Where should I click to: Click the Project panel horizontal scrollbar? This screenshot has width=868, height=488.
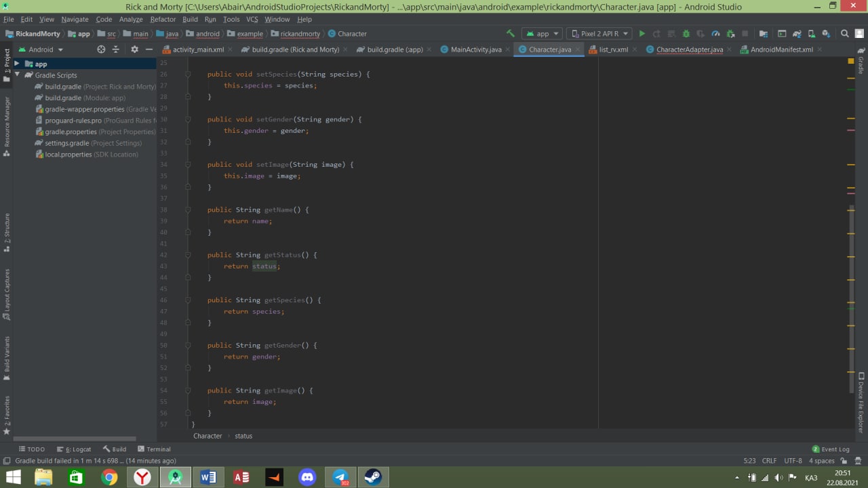tap(75, 439)
